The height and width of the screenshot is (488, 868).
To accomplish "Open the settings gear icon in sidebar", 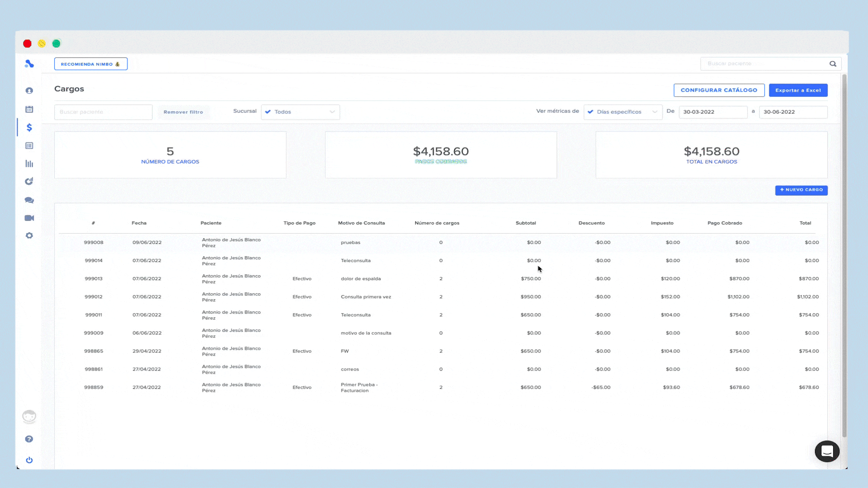I will 29,236.
